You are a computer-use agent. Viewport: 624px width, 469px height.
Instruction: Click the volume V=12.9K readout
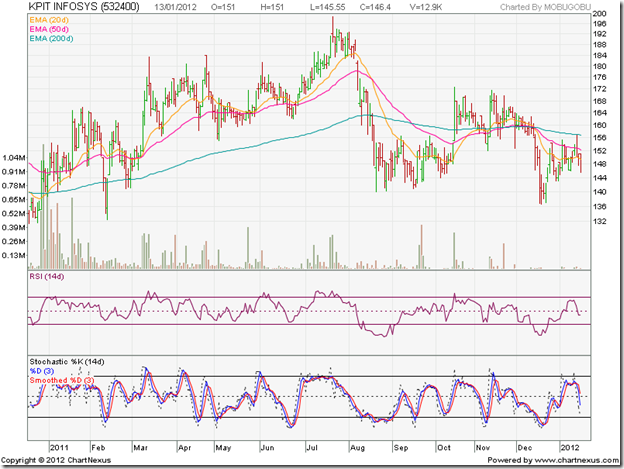(408, 10)
